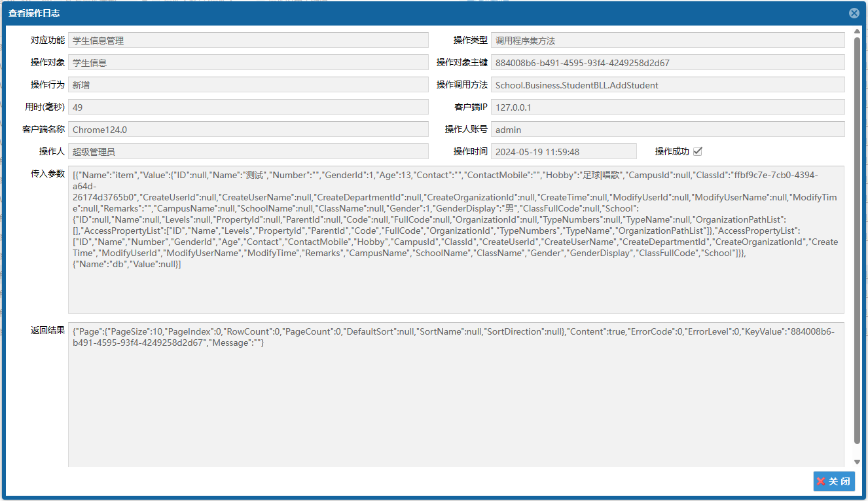Click the 操作对象 field showing 学生信息

[x=248, y=63]
